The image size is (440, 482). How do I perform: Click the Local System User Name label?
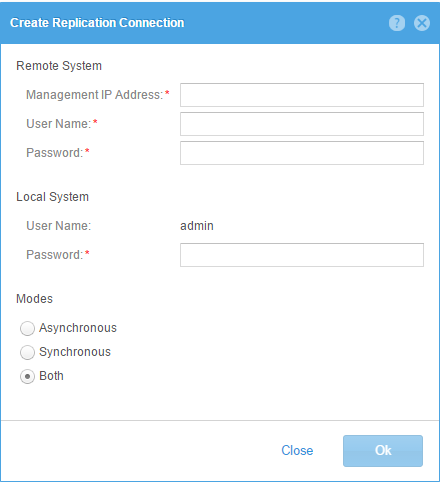click(59, 226)
